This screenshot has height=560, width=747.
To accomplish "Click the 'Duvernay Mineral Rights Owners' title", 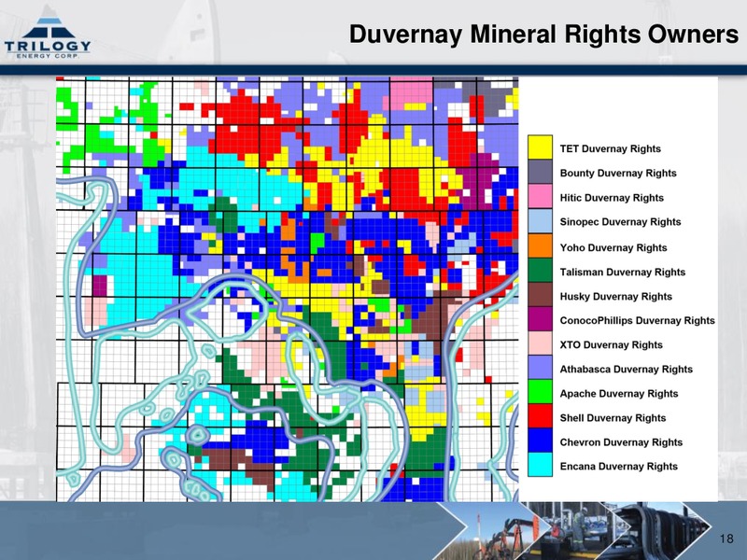I will point(543,35).
